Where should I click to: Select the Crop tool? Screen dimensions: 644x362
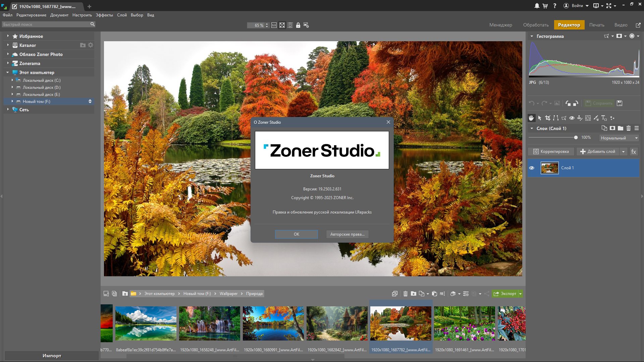pos(548,118)
